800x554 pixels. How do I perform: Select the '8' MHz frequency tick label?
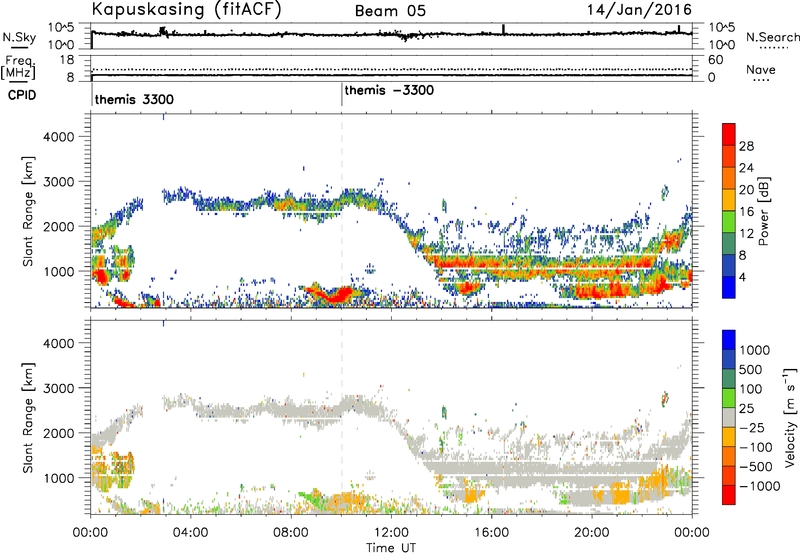pos(70,77)
